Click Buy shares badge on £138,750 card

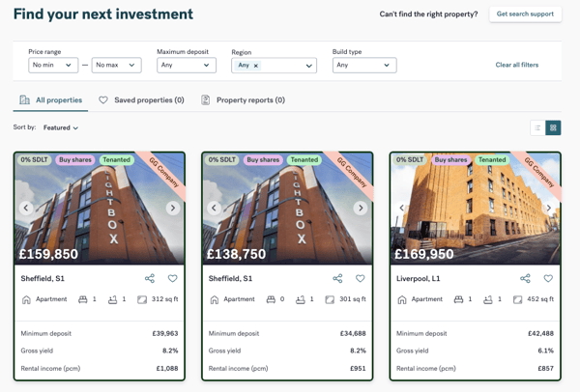click(x=263, y=160)
